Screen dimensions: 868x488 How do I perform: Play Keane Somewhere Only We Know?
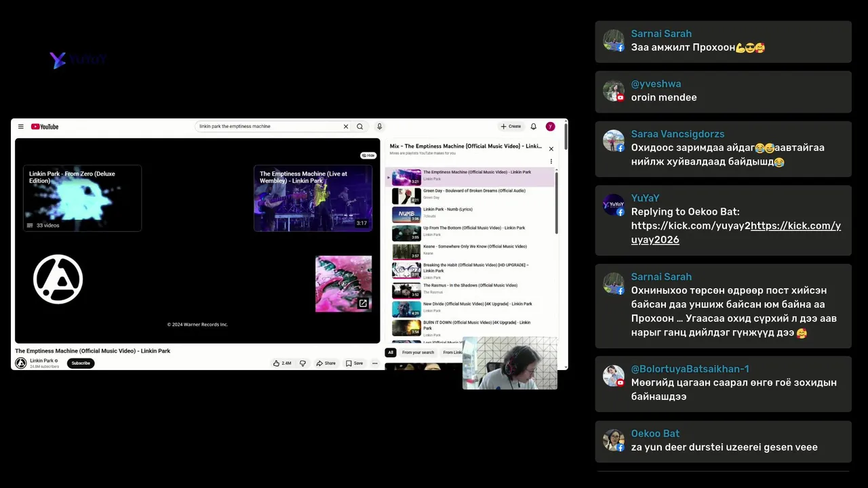point(471,251)
